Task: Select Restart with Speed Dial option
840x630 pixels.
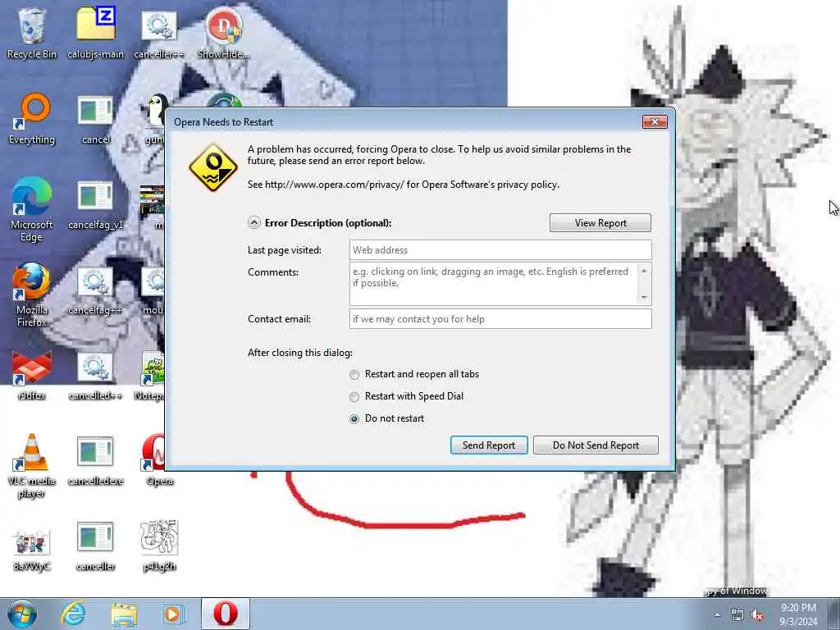Action: click(x=407, y=396)
